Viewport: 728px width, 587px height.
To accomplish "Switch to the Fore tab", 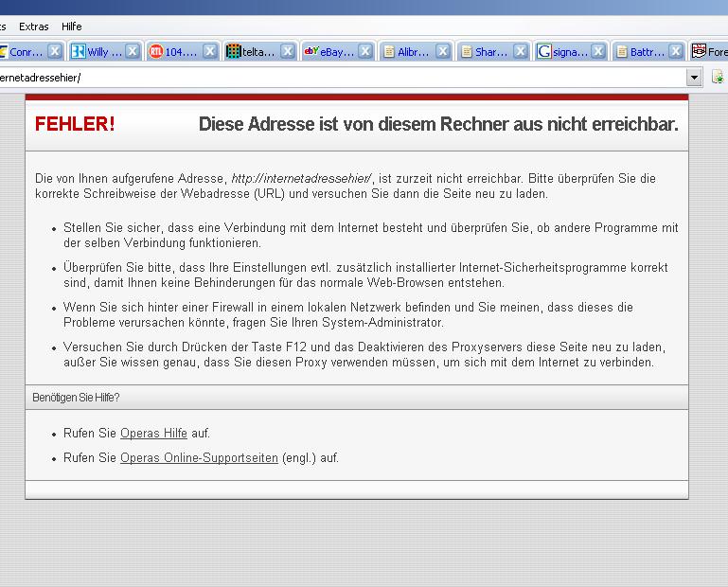I will [x=708, y=51].
